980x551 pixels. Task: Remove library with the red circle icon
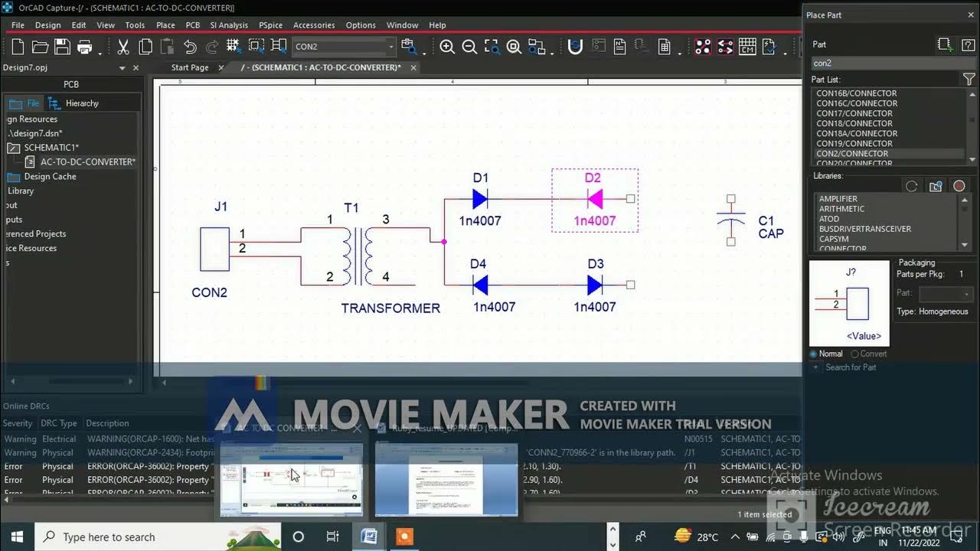click(959, 186)
